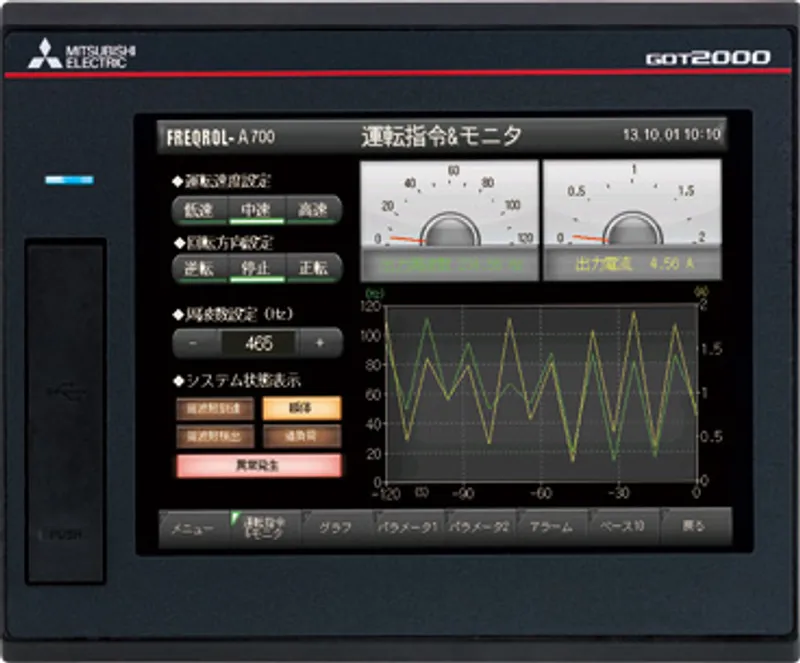Select the 逆転 reverse rotation button
Screen dimensions: 800x663
tap(199, 268)
